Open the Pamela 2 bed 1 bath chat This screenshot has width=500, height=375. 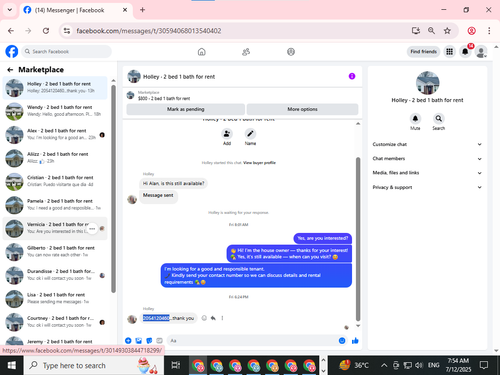pyautogui.click(x=55, y=205)
